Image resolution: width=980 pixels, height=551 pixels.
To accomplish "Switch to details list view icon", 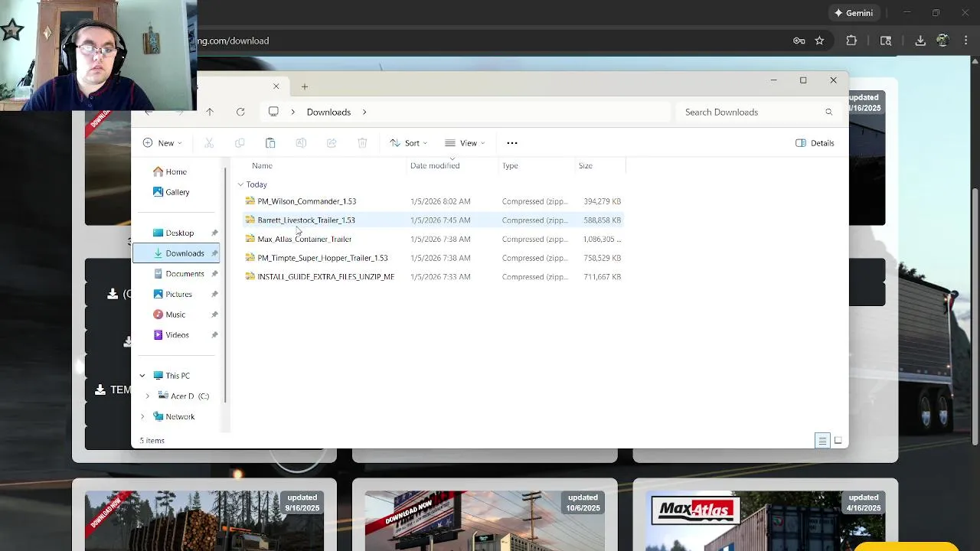I will (x=822, y=441).
